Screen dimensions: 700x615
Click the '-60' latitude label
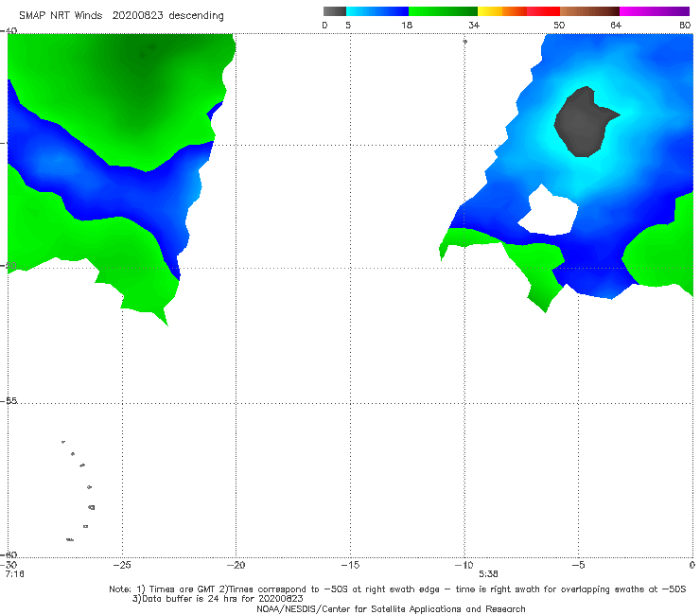(x=9, y=554)
